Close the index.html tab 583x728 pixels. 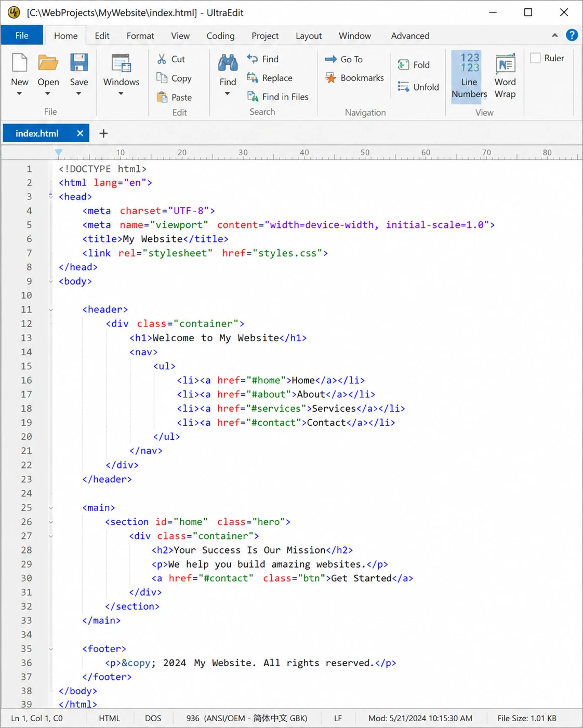tap(80, 133)
